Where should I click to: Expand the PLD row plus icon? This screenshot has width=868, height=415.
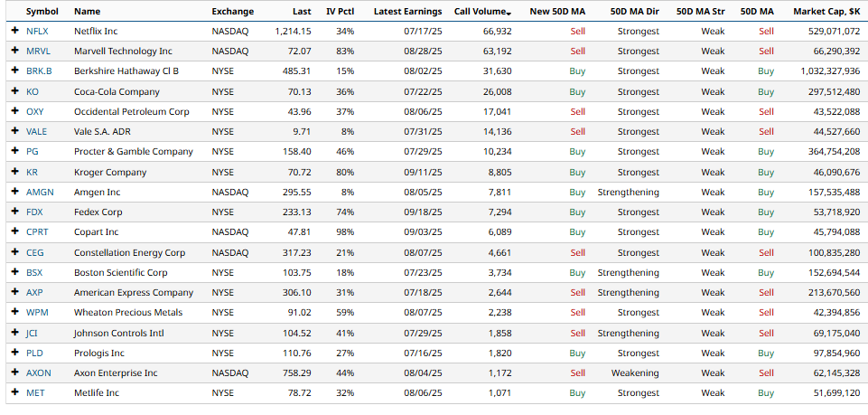coord(15,353)
